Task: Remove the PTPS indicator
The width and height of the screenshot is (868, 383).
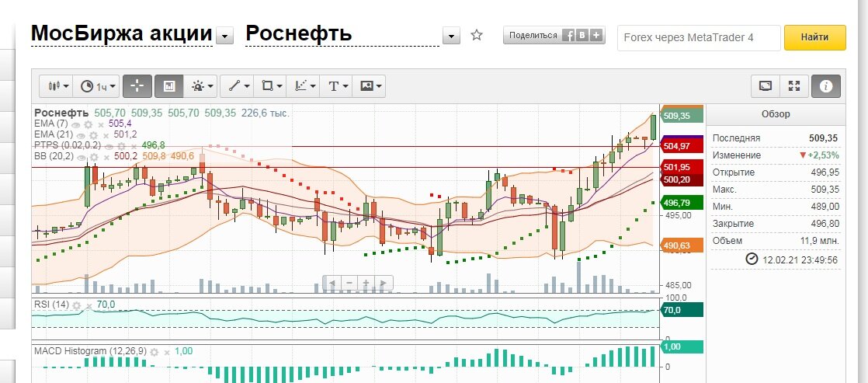Action: pyautogui.click(x=134, y=147)
